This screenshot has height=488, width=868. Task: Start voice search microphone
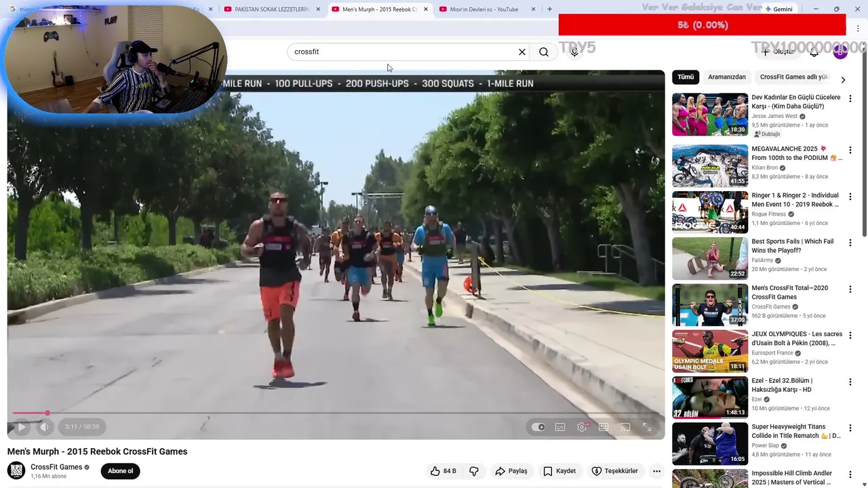click(574, 52)
